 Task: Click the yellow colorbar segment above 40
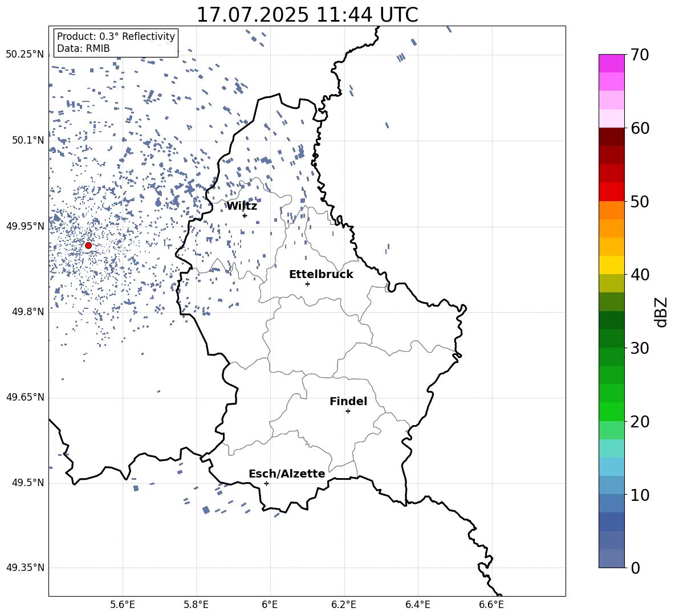point(612,265)
